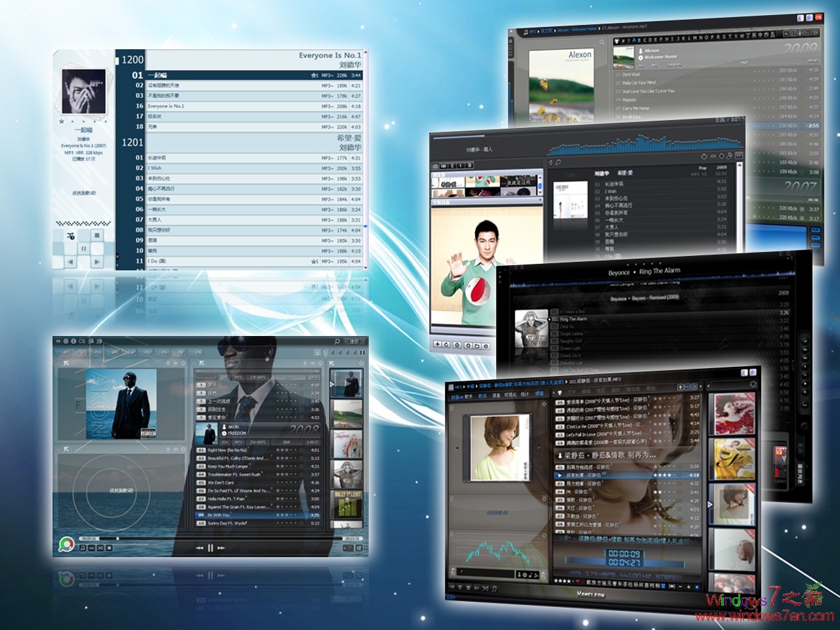Click the 'Alexon - Welcome Home' breadcrumb link

tap(577, 29)
